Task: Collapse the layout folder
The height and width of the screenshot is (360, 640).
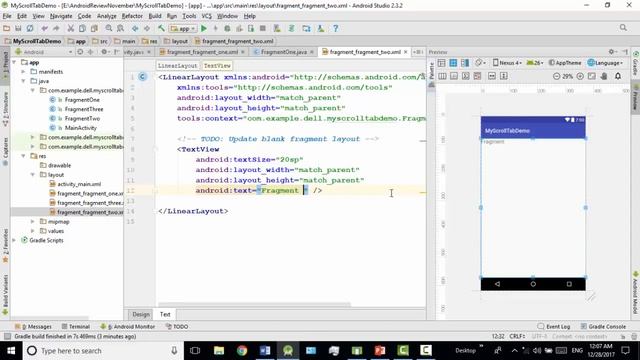Action: pos(33,175)
